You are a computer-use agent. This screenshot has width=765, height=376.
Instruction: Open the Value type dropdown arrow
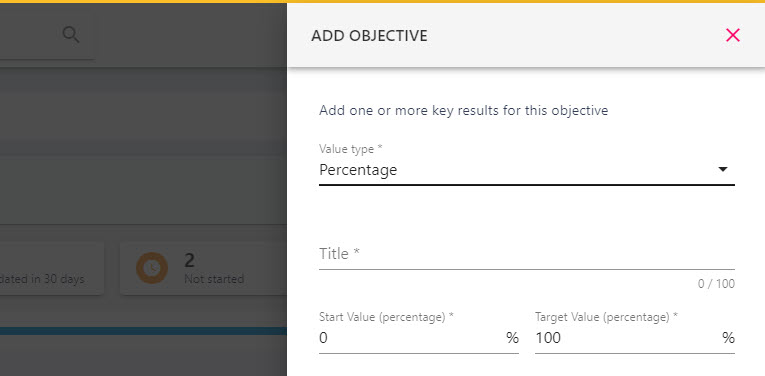click(723, 169)
